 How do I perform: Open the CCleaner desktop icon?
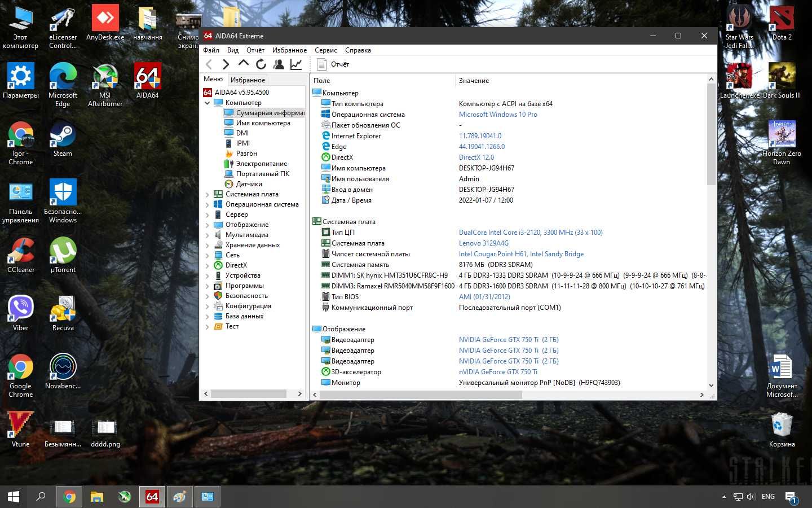point(21,256)
